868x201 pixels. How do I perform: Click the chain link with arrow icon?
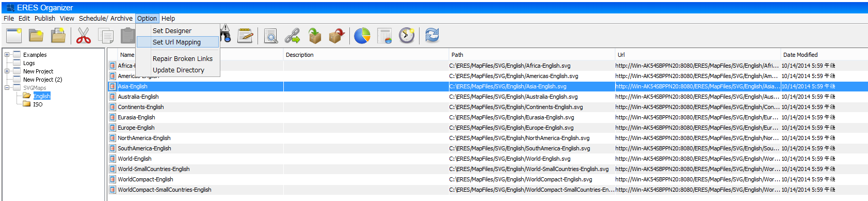point(293,36)
